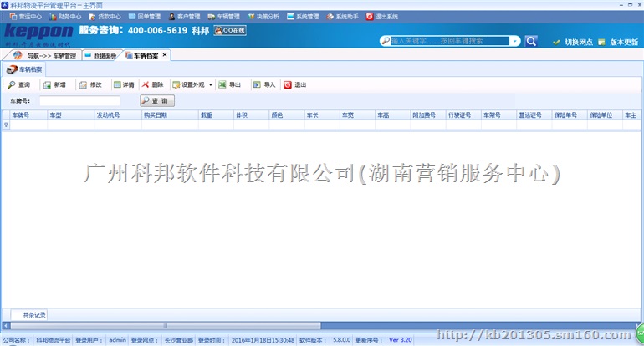Click the Ver 3.20 status entry
Viewport: 644px width, 346px height.
coord(400,340)
